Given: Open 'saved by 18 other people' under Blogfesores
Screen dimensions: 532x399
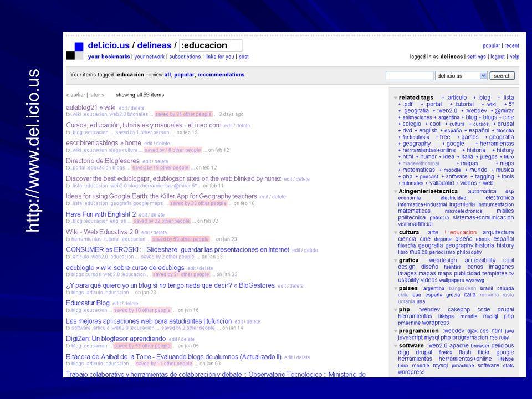Looking at the screenshot, I should [160, 167].
